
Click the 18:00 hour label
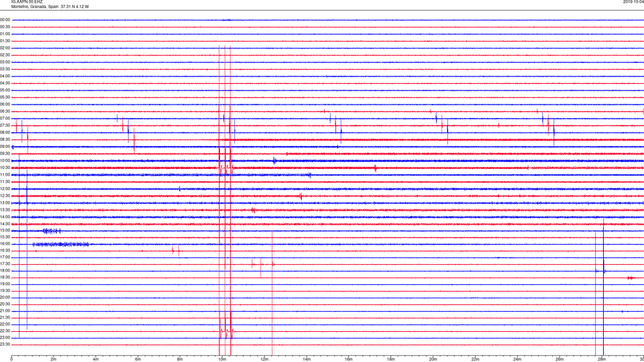(5, 270)
